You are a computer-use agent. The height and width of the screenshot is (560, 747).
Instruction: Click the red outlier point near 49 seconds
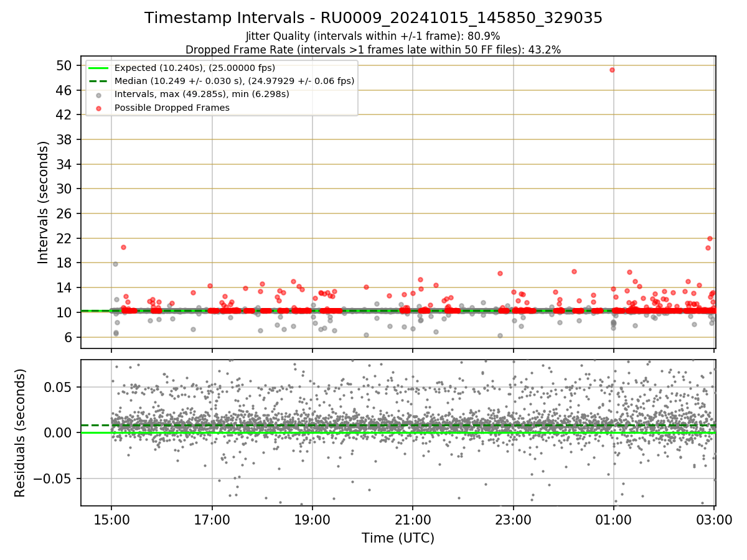(612, 70)
